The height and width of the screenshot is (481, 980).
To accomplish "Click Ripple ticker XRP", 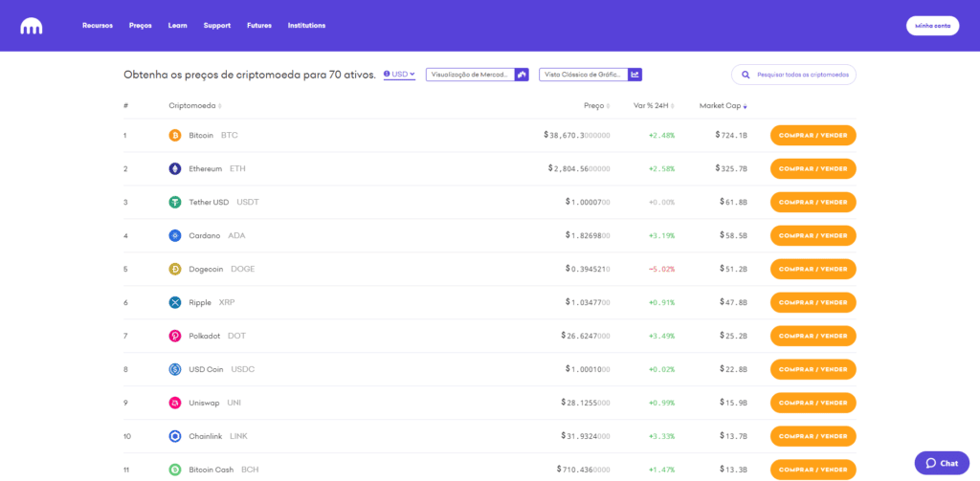I will (x=227, y=302).
